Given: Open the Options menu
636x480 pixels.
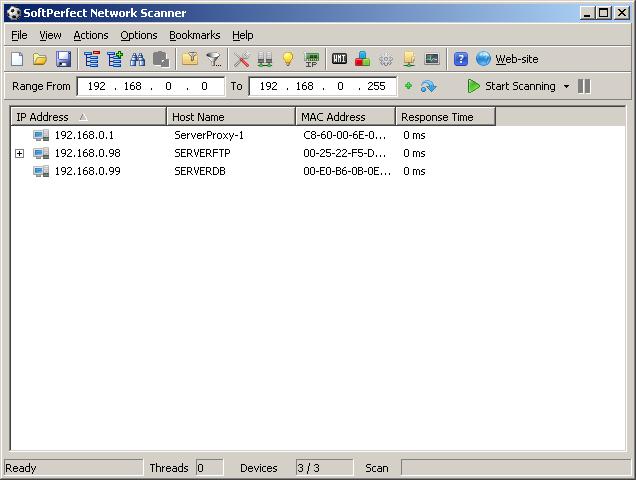Looking at the screenshot, I should tap(139, 35).
